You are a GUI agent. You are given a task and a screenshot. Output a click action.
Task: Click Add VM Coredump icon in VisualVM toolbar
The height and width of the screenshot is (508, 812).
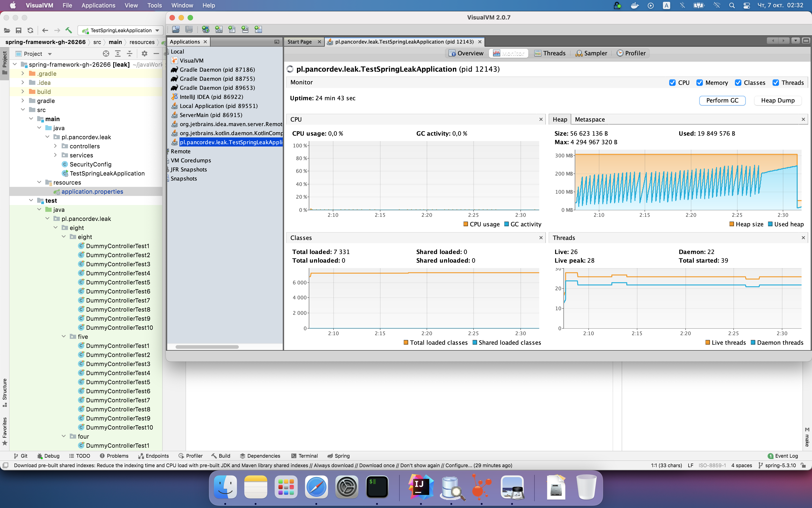point(232,29)
